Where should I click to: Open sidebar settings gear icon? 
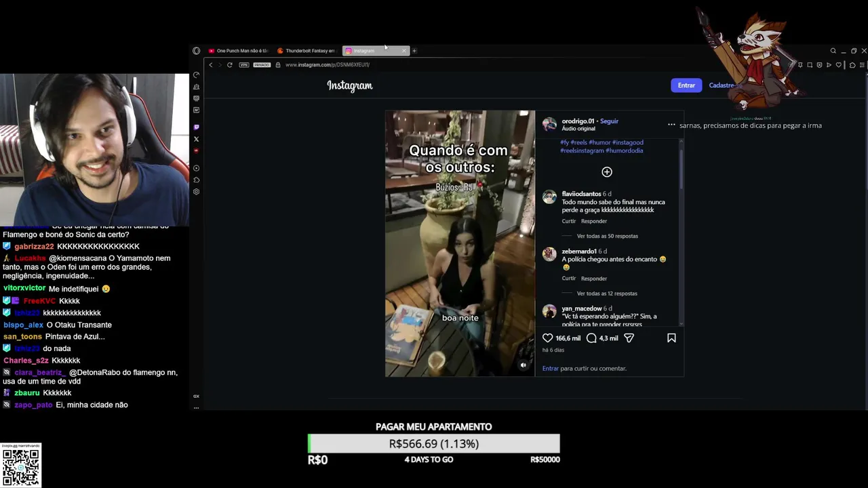point(196,192)
